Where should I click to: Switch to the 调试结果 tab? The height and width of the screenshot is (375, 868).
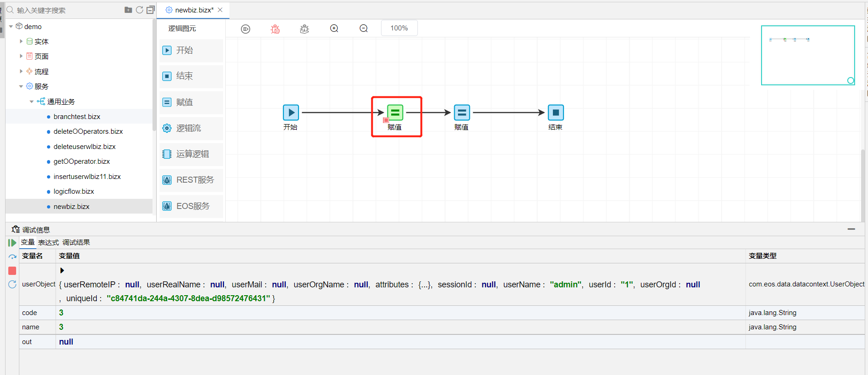(76, 243)
